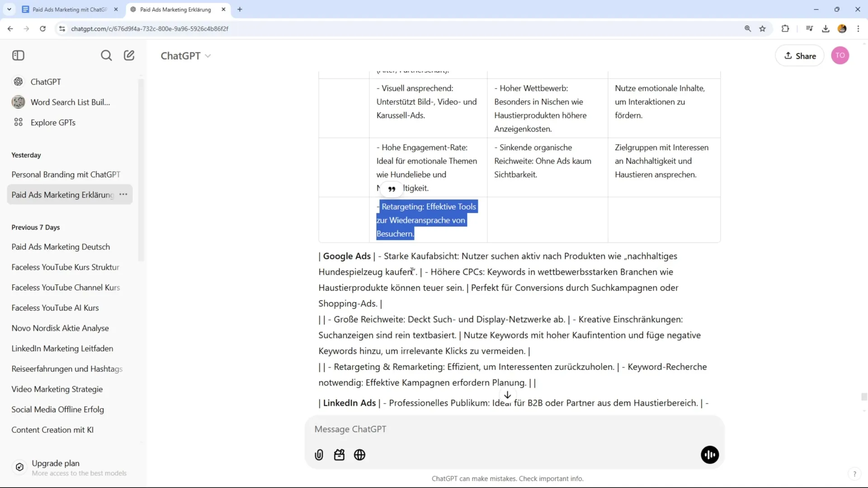Screen dimensions: 868x488
Task: Select the Paid Ads Marketing Erklärung browser tab
Action: (175, 9)
